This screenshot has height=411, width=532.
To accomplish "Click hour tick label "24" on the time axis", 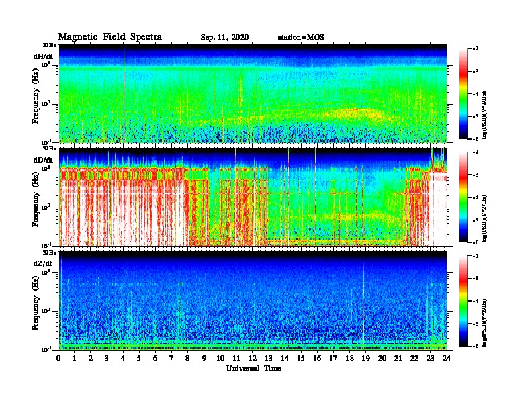I will pos(447,359).
